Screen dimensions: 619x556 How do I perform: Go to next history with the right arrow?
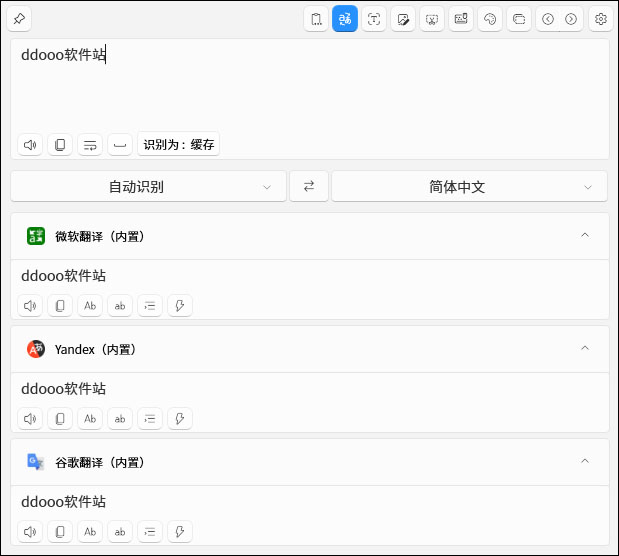click(x=571, y=19)
